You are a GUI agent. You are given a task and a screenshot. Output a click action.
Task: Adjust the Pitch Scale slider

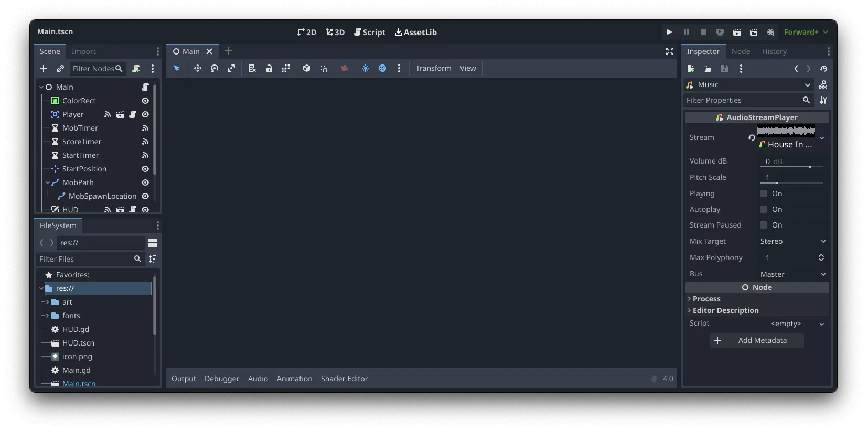(x=792, y=183)
